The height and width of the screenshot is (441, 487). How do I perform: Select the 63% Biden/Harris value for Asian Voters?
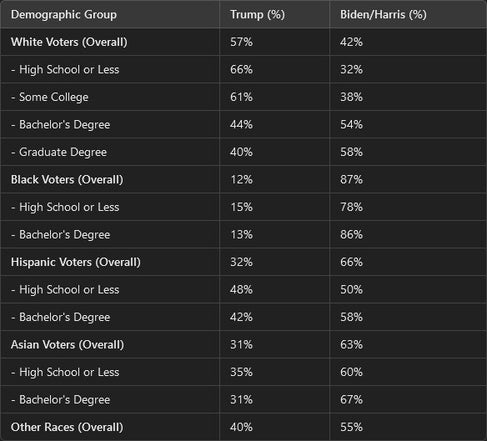(351, 345)
